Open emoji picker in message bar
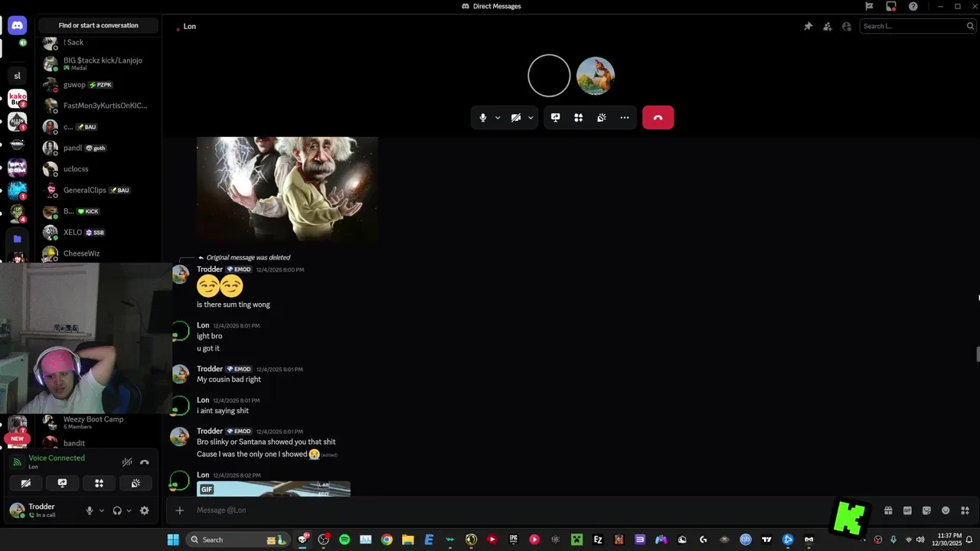The width and height of the screenshot is (980, 551). click(946, 510)
